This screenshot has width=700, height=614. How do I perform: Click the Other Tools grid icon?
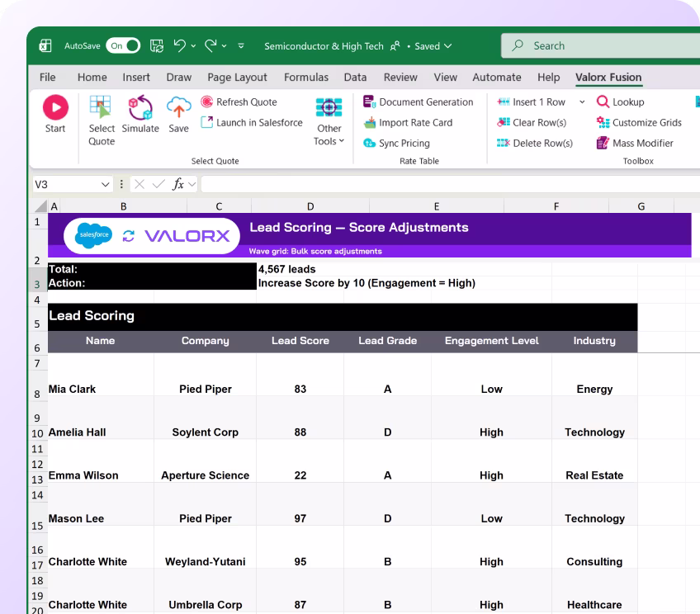pyautogui.click(x=329, y=107)
